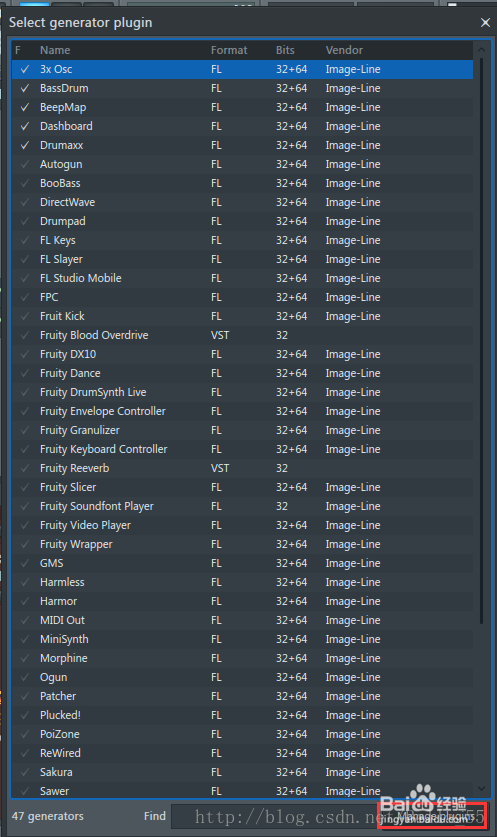Select the Morphine plugin
Image resolution: width=497 pixels, height=837 pixels.
pos(242,658)
